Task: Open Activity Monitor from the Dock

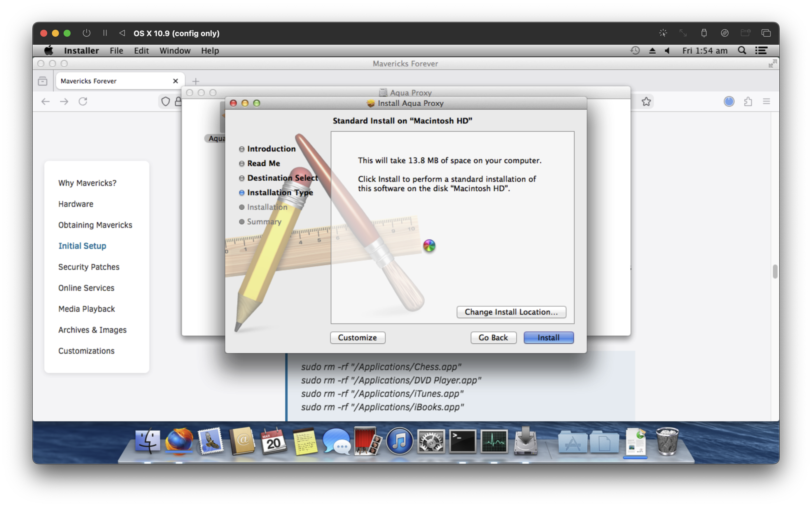Action: click(494, 441)
